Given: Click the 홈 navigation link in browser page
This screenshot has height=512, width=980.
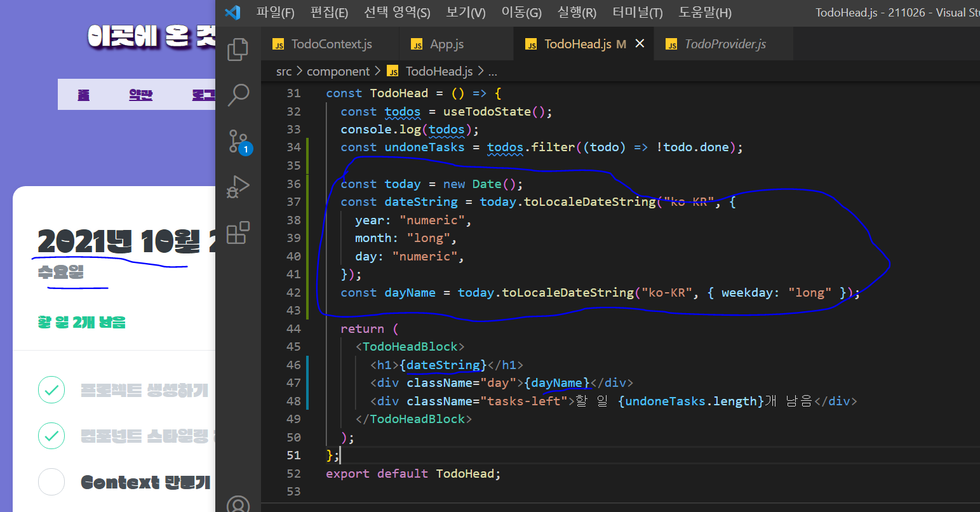Looking at the screenshot, I should [x=83, y=95].
